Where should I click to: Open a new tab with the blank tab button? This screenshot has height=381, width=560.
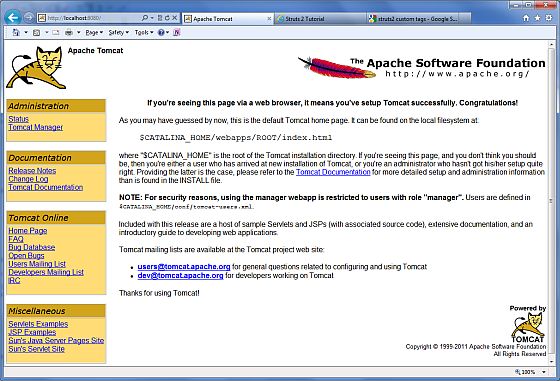465,19
